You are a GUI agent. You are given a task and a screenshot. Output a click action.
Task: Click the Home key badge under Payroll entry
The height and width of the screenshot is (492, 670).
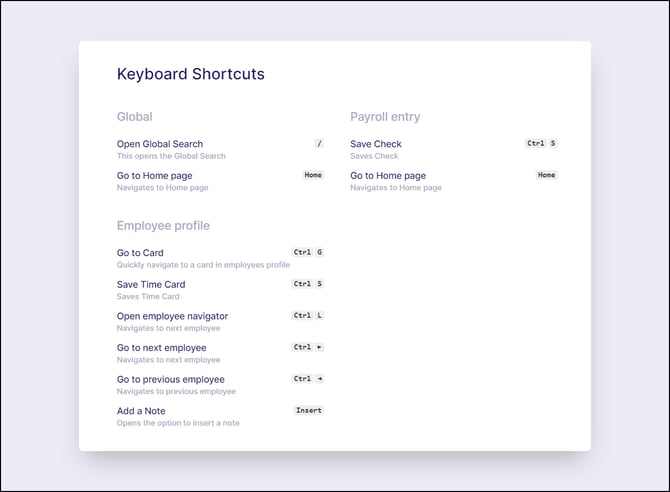[547, 175]
